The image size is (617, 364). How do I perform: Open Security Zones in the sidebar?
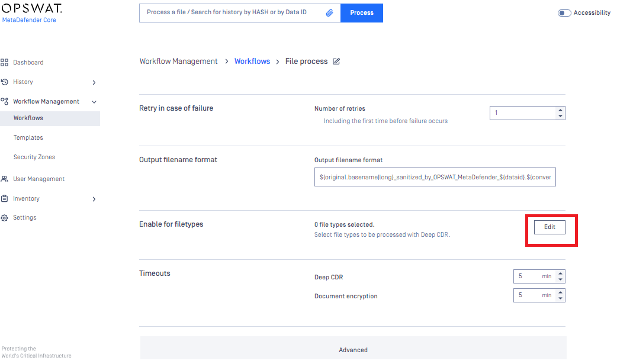[x=34, y=157]
